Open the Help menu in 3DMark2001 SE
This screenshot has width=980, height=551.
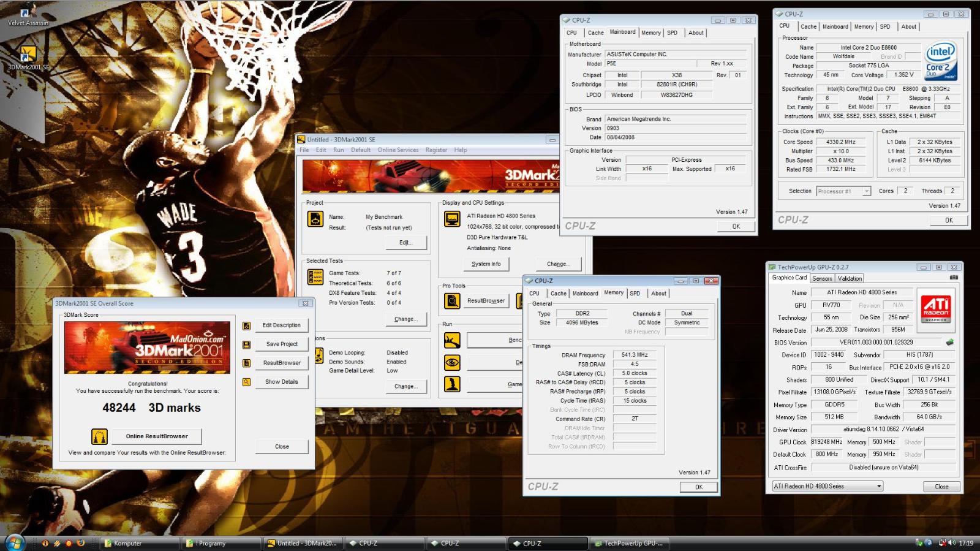point(461,150)
